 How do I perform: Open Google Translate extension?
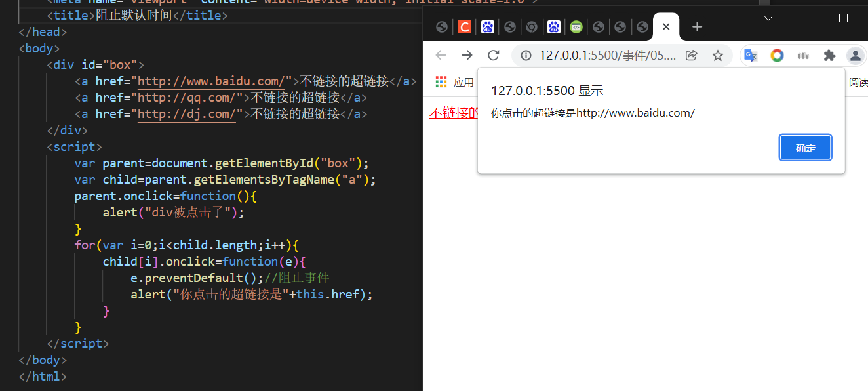751,56
